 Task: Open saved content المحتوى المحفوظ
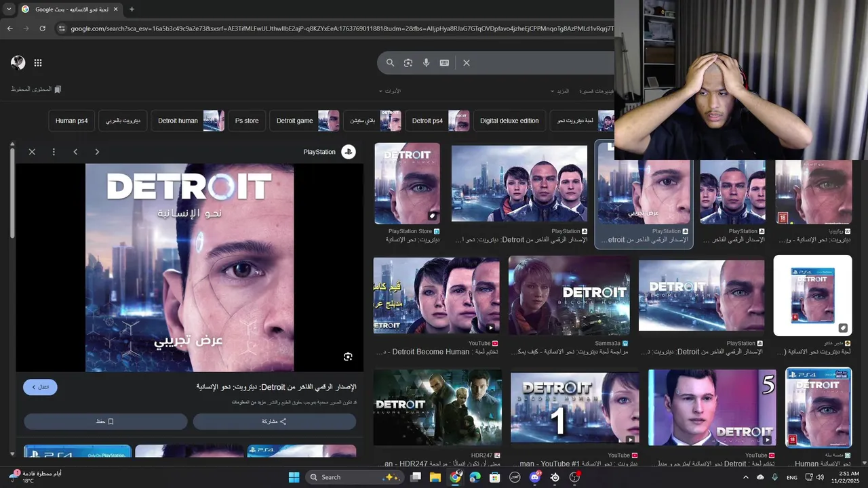tap(36, 89)
